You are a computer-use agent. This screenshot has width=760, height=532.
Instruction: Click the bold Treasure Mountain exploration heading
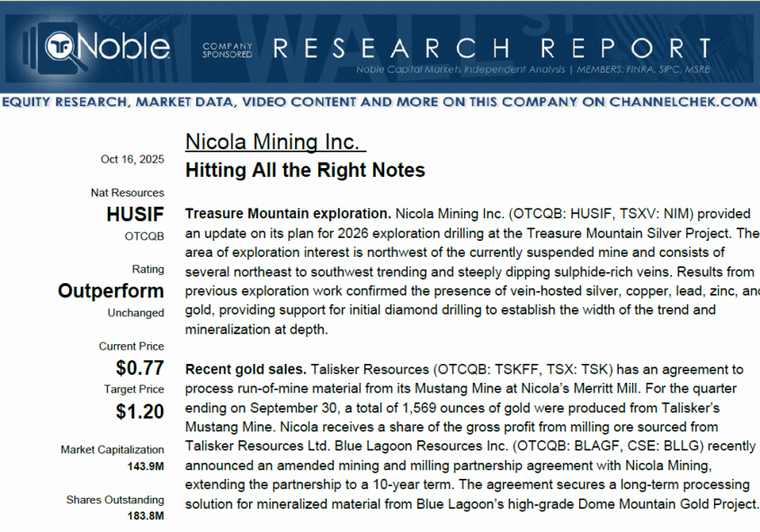click(288, 214)
